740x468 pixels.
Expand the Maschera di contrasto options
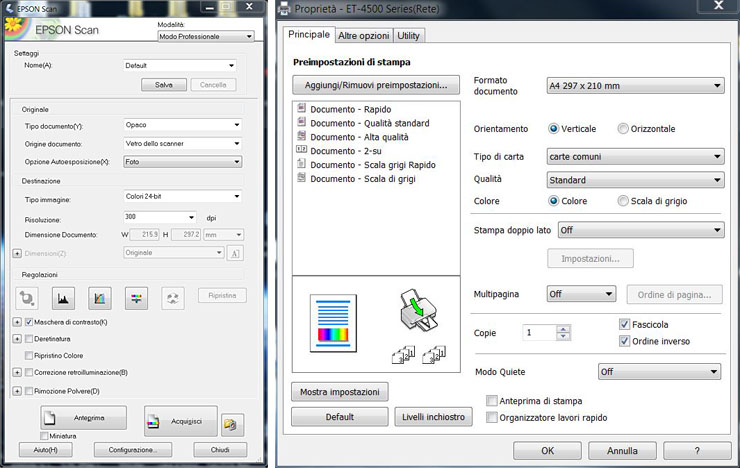click(16, 322)
